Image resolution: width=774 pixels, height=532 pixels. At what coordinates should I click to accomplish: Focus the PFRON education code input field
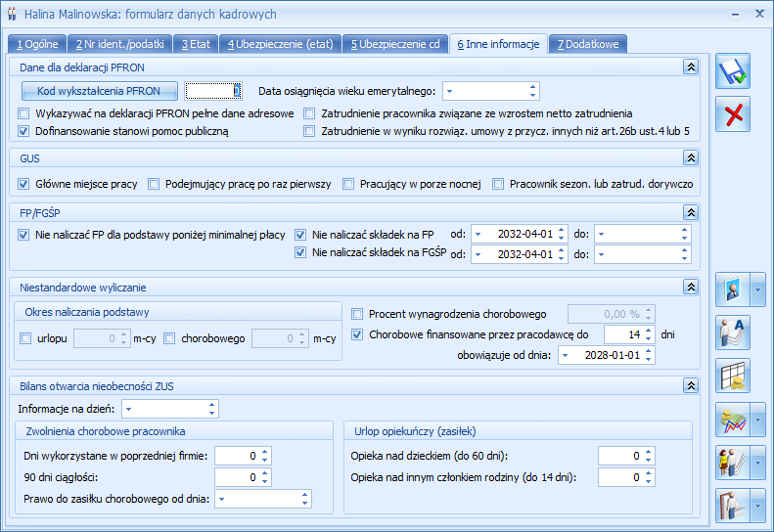pos(212,91)
